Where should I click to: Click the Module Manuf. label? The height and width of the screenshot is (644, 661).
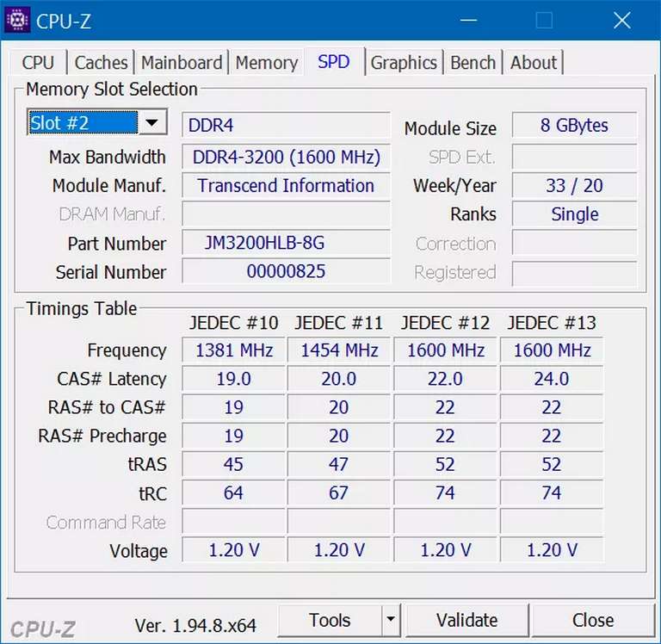pos(109,186)
